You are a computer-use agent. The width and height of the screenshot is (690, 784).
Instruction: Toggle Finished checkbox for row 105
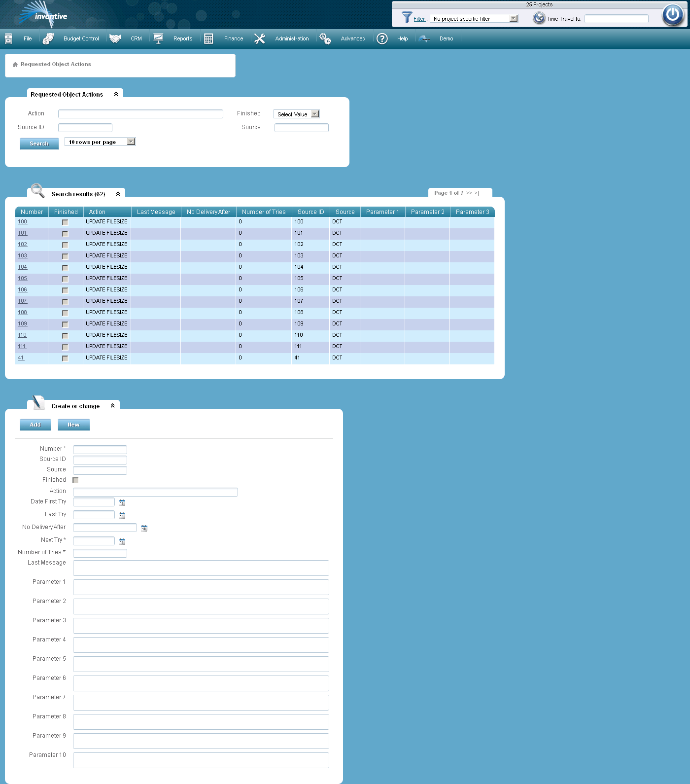click(x=65, y=279)
